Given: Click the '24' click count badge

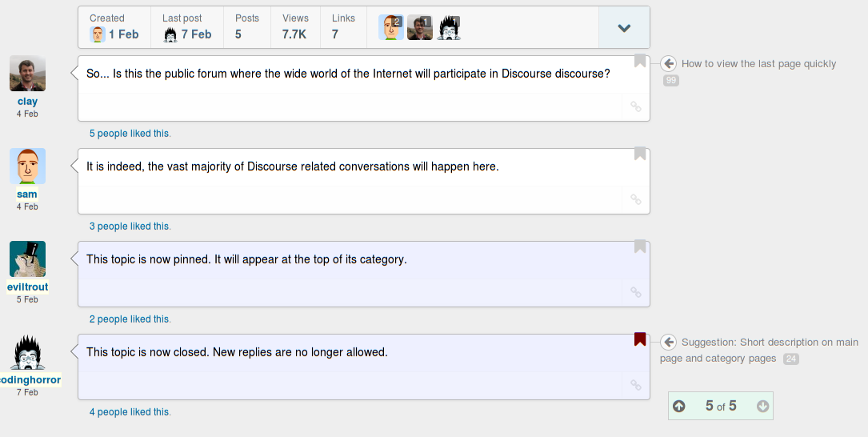Looking at the screenshot, I should [x=791, y=359].
